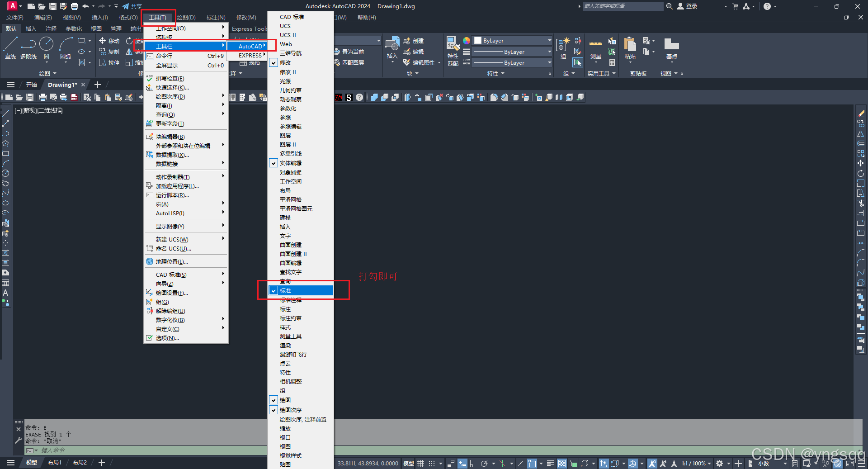Expand the 块 panel title dropdown
Screen dimensions: 868x469
point(412,73)
